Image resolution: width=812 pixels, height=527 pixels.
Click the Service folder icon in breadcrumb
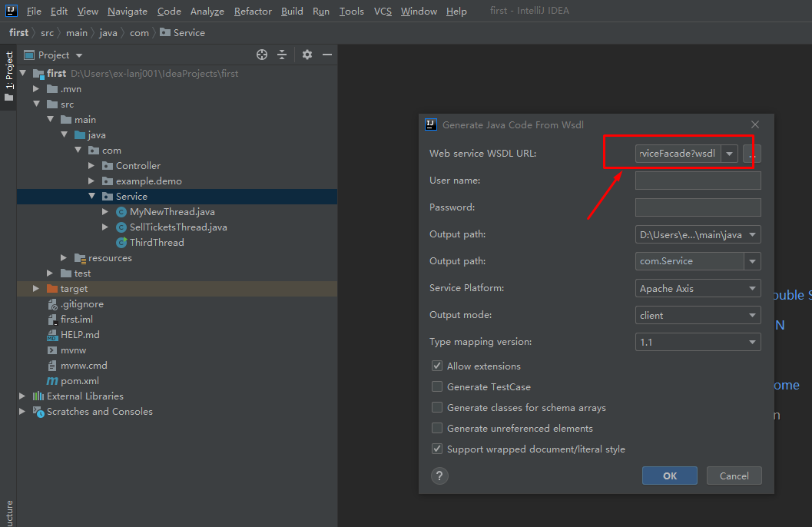point(165,32)
